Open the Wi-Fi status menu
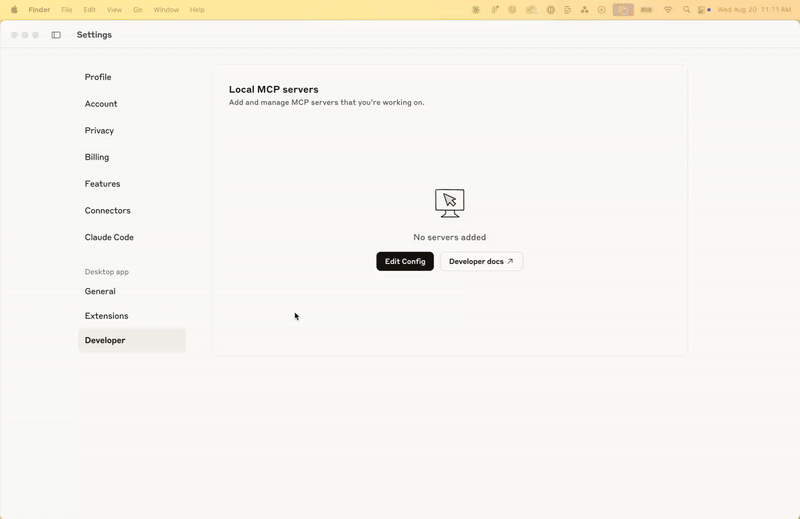The image size is (800, 519). (667, 10)
